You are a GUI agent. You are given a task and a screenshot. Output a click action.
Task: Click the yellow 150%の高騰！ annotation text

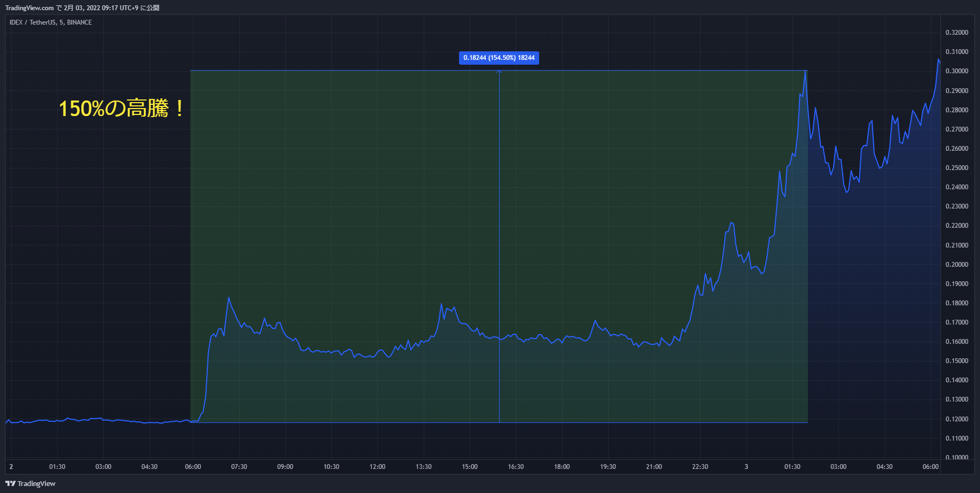click(122, 109)
